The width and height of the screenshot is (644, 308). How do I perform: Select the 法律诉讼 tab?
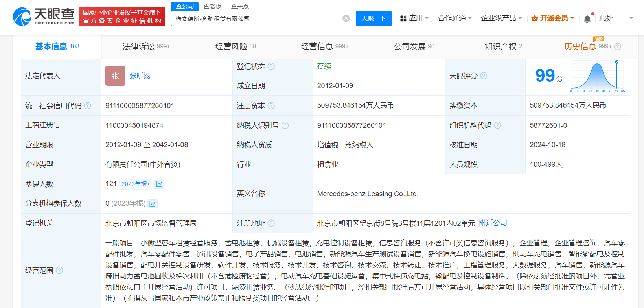click(146, 46)
